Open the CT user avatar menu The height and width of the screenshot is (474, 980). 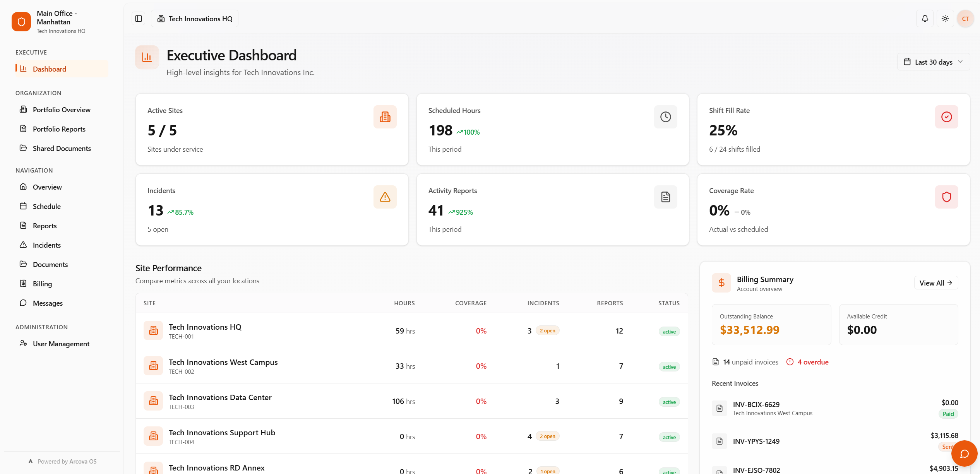click(x=965, y=19)
